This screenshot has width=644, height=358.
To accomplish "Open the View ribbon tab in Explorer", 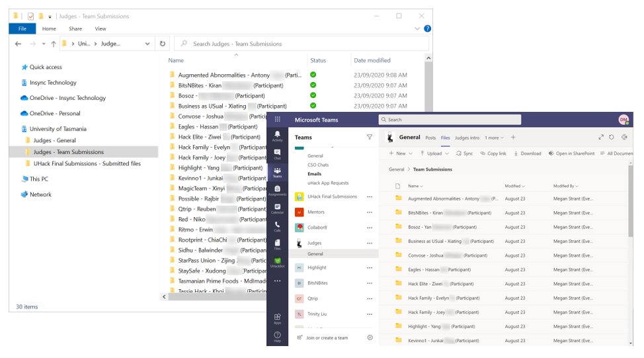I will [101, 28].
